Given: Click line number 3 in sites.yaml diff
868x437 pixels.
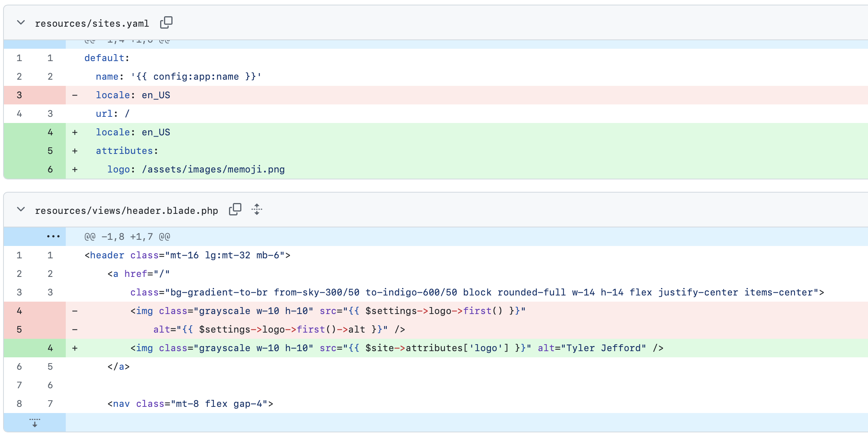Looking at the screenshot, I should point(19,95).
